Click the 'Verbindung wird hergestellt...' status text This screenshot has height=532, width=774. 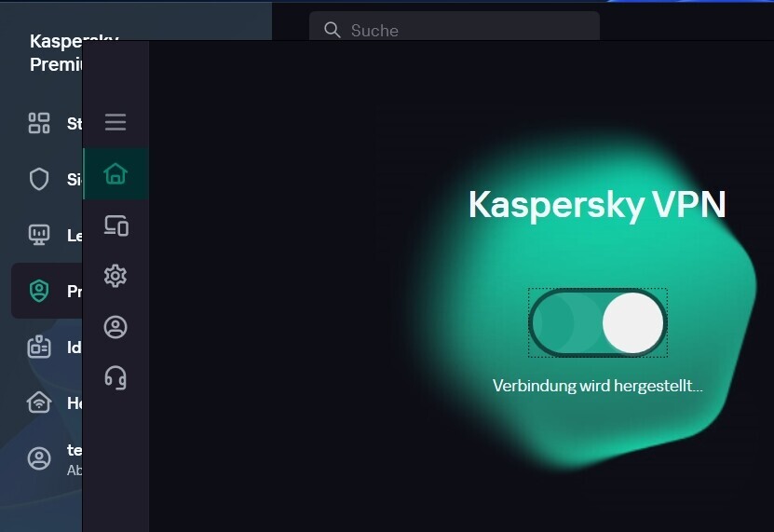(597, 386)
